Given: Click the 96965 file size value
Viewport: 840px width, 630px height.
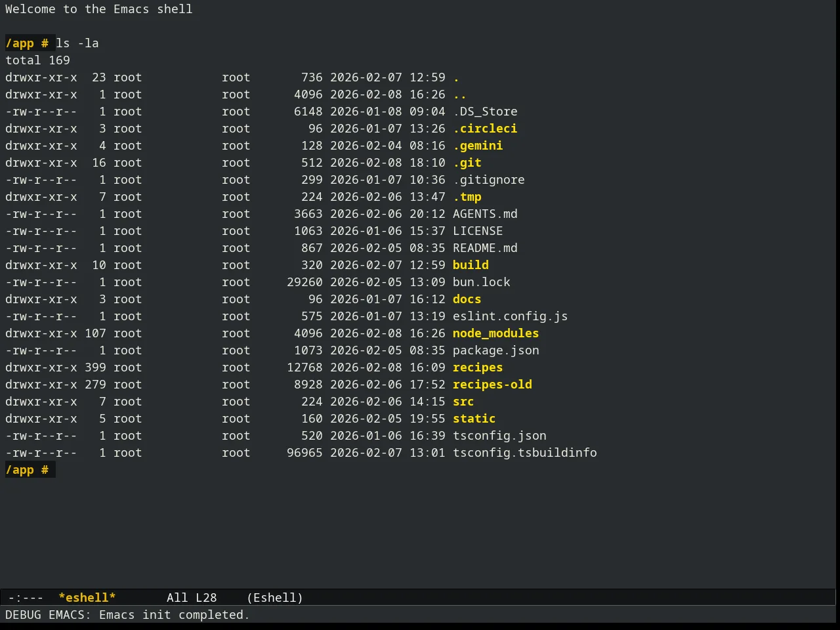Looking at the screenshot, I should pos(304,453).
